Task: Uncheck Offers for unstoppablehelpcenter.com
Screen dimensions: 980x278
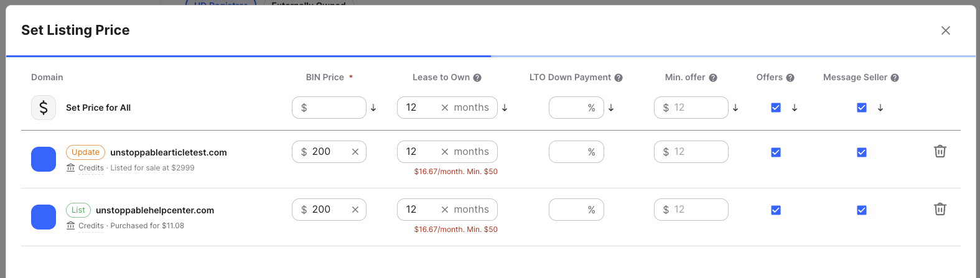Action: [x=776, y=210]
